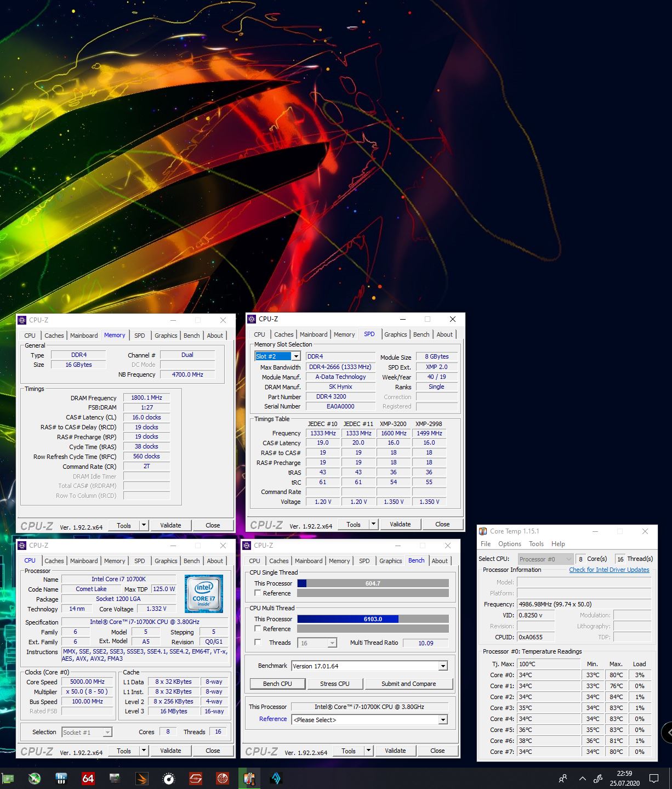Screen dimensions: 672x789
Task: Select the SPD tab in the Memory window
Action: tap(140, 336)
